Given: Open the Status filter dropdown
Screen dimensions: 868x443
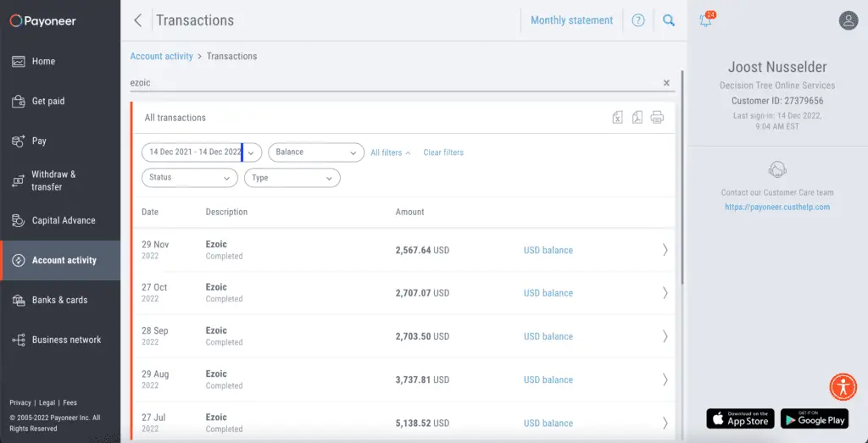Looking at the screenshot, I should click(190, 178).
